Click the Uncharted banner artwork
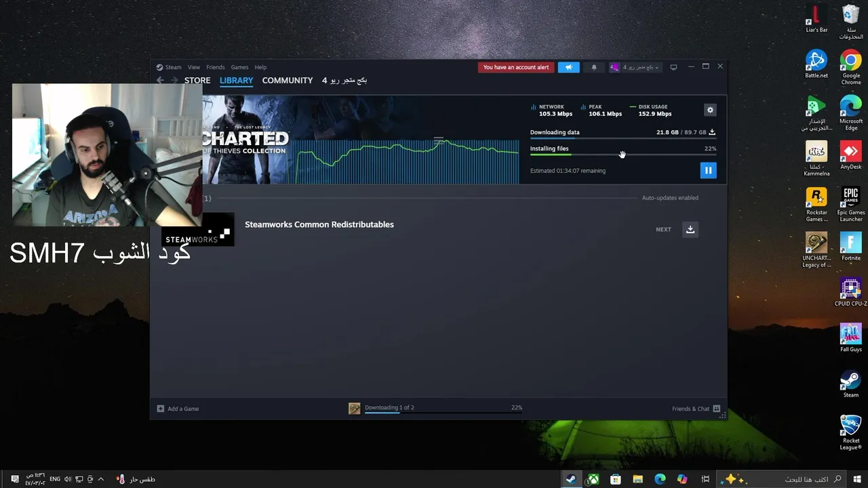Viewport: 868px width, 488px height. 245,140
